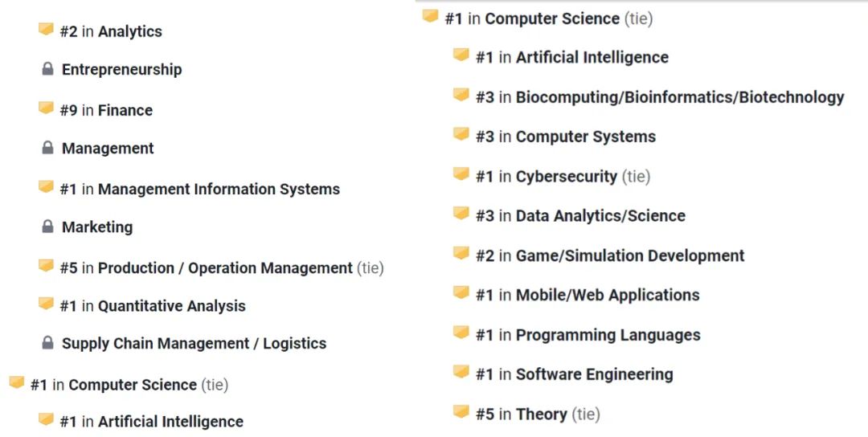Click badge icon next to Software Engineering ranking
The image size is (868, 437).
pyautogui.click(x=461, y=371)
